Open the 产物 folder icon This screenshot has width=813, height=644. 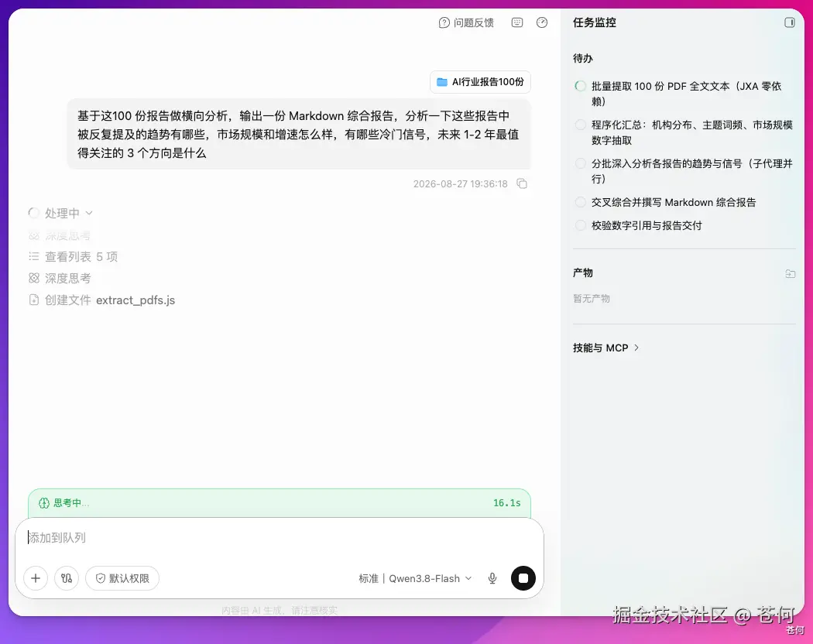pyautogui.click(x=791, y=273)
